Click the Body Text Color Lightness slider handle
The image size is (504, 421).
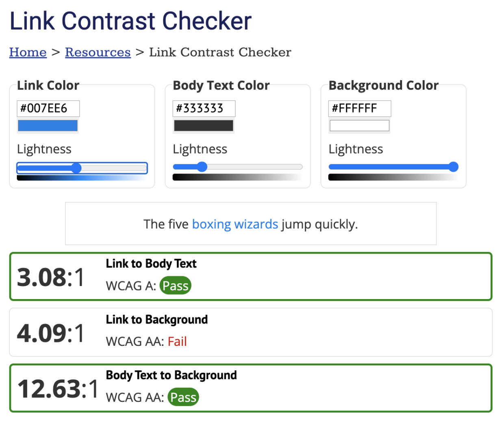point(202,167)
